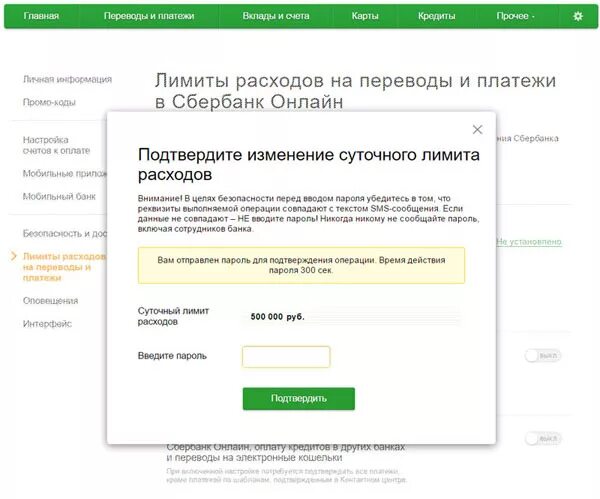The image size is (600, 499).
Task: Open Безопасность и доступы in the sidebar
Action: click(x=65, y=233)
